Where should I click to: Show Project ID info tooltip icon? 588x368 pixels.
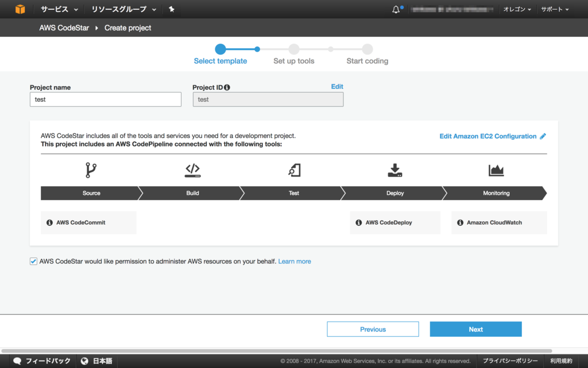point(227,87)
